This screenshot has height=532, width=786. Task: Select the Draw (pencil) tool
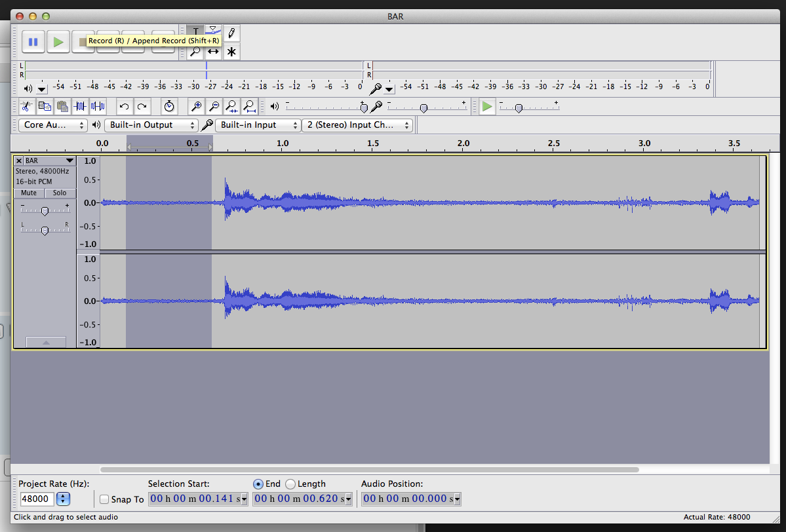[231, 33]
